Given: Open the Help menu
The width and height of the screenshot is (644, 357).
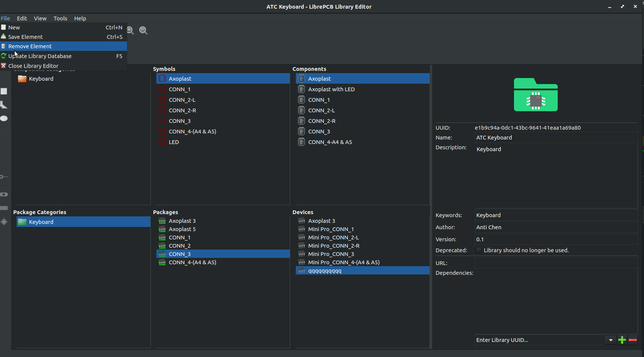Looking at the screenshot, I should (x=80, y=18).
